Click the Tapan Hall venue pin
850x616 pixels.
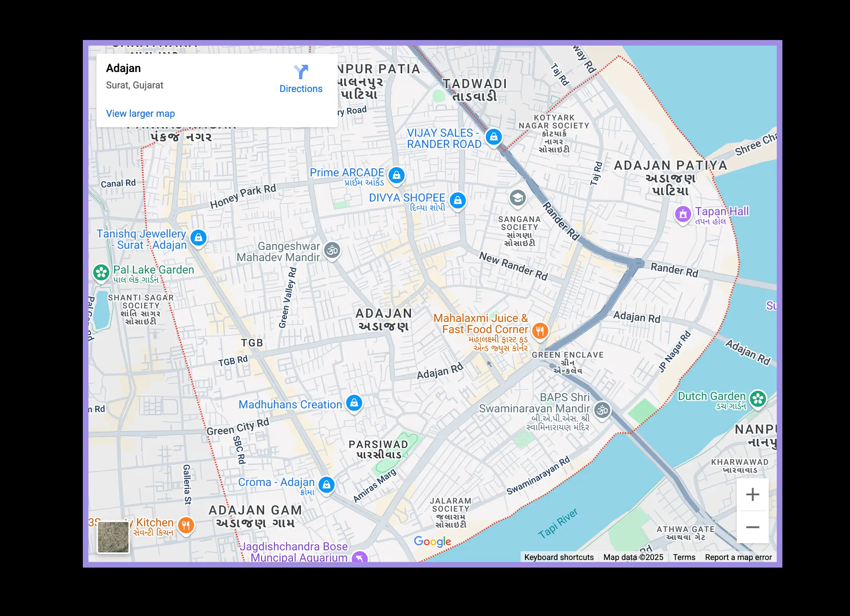click(x=683, y=214)
